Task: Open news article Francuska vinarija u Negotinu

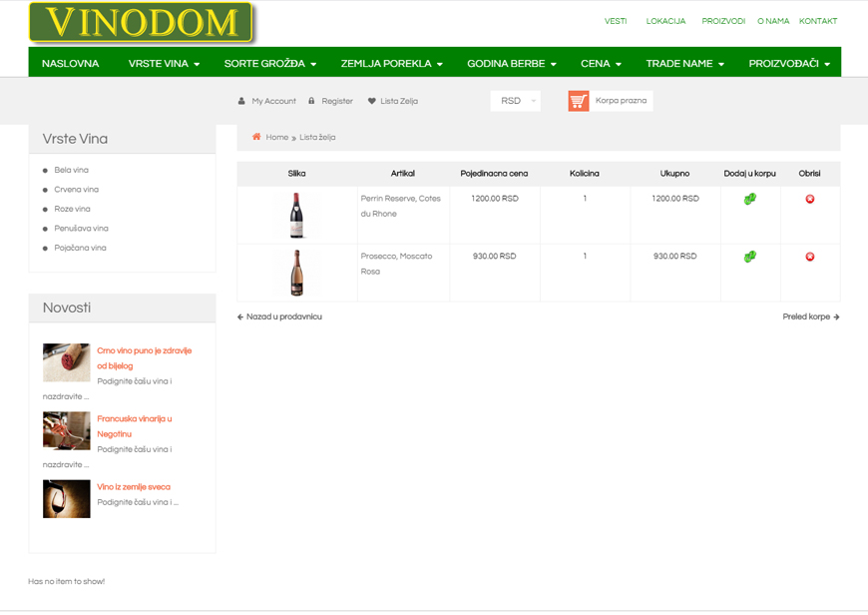Action: pyautogui.click(x=134, y=426)
